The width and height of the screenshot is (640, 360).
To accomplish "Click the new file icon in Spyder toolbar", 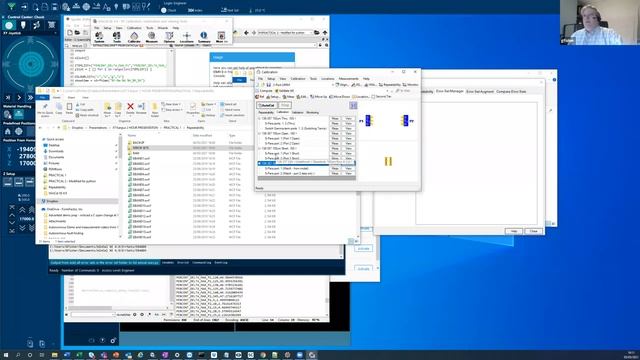I will 69,33.
